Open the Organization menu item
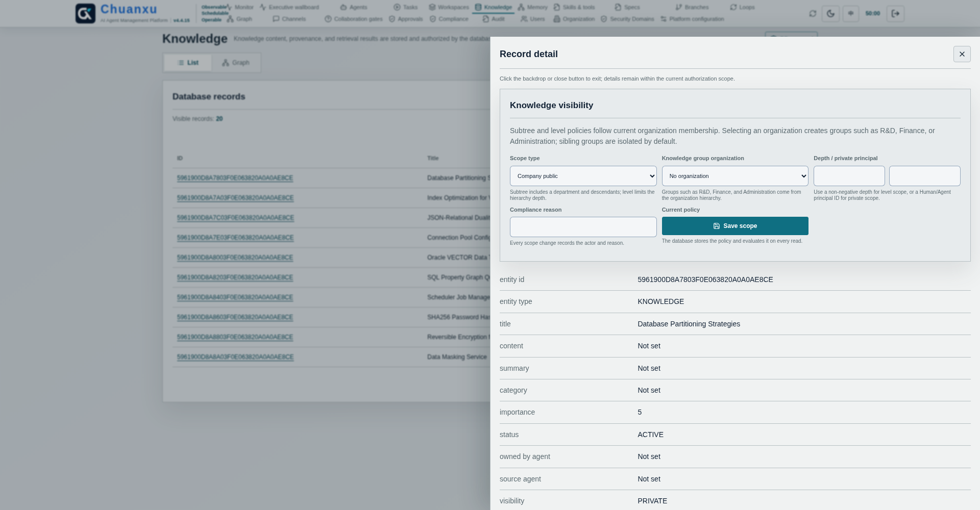Viewport: 980px width, 510px height. point(574,19)
